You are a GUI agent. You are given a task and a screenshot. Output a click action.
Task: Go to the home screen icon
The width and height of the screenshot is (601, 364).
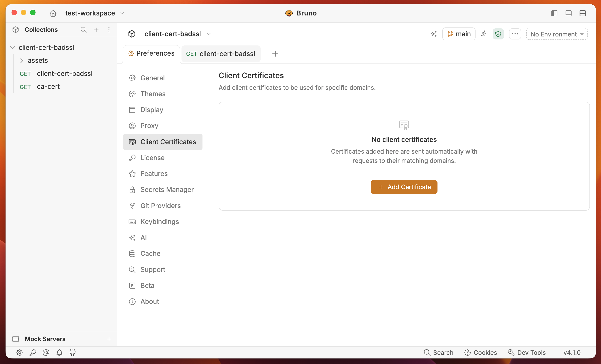[53, 13]
